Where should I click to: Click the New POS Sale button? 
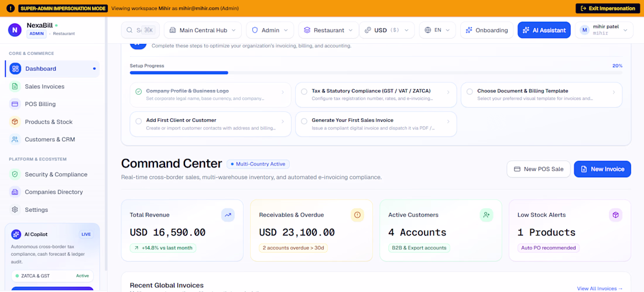coord(539,169)
